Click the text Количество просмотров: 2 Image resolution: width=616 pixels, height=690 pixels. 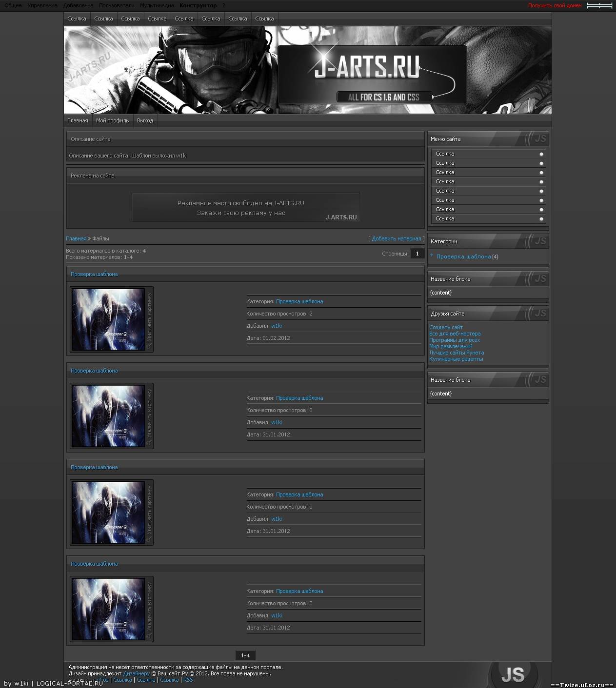click(279, 314)
